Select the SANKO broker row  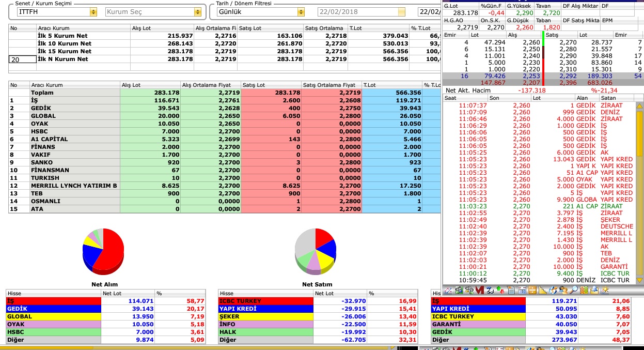(x=225, y=162)
